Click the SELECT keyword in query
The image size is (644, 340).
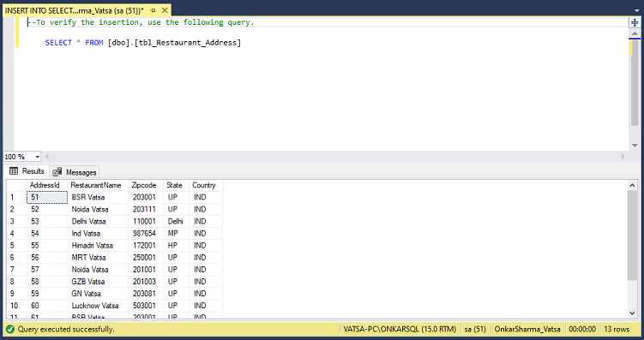click(x=58, y=43)
